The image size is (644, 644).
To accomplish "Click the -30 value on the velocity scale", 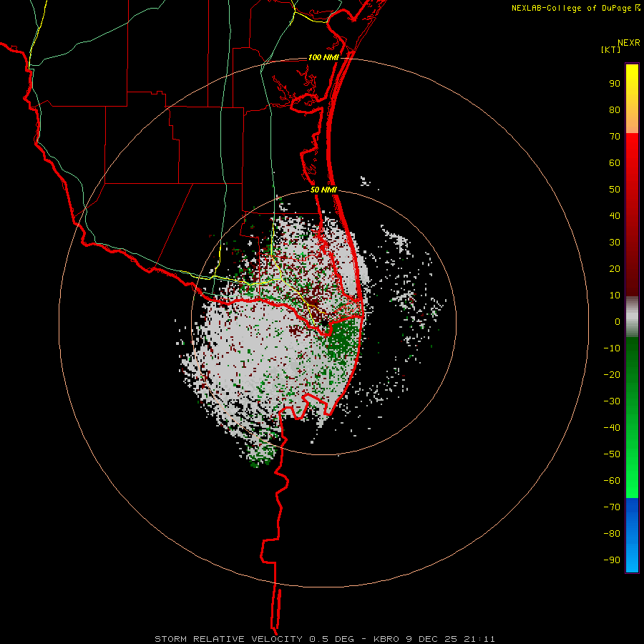I will [612, 401].
